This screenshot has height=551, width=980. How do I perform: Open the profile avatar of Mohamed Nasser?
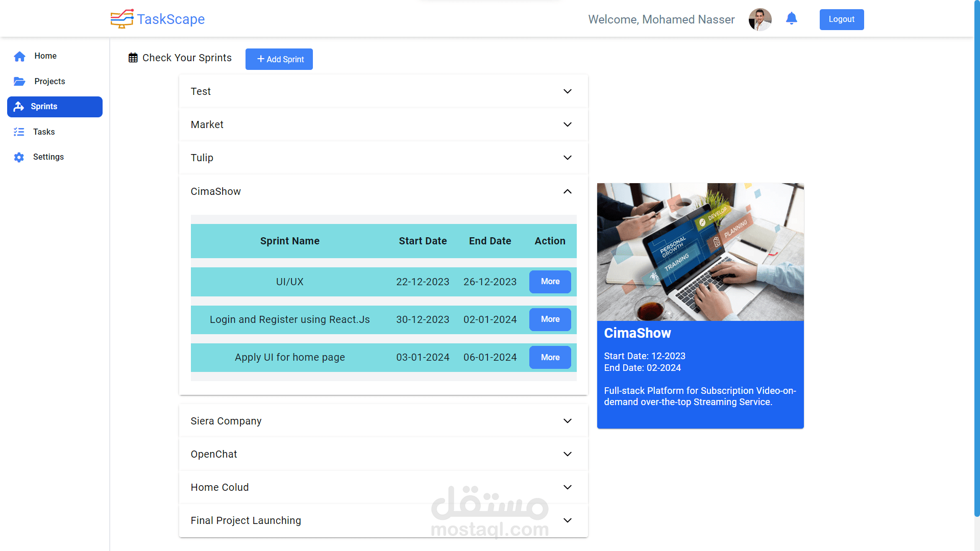point(760,19)
